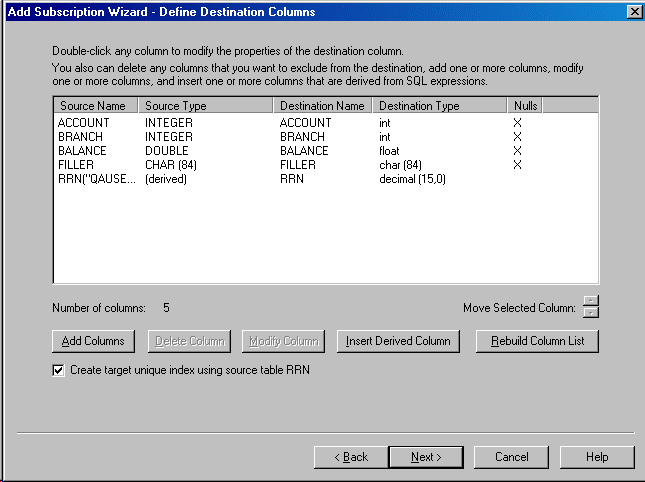Screen dimensions: 645x482
Task: Open Help for this wizard page
Action: click(x=597, y=457)
